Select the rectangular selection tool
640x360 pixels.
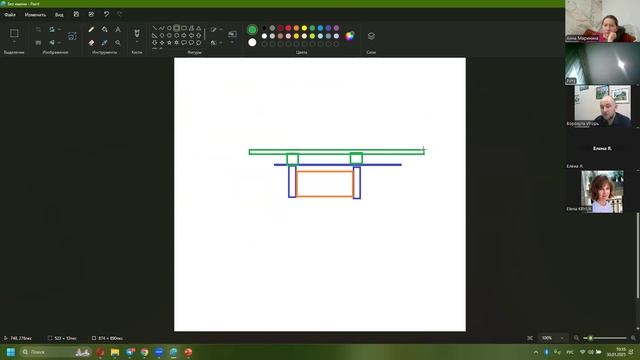coord(14,33)
